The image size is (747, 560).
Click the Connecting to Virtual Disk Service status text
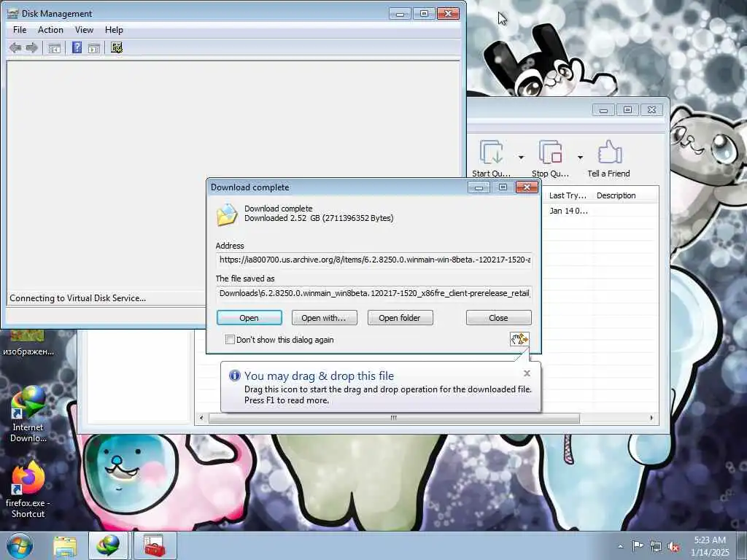77,298
